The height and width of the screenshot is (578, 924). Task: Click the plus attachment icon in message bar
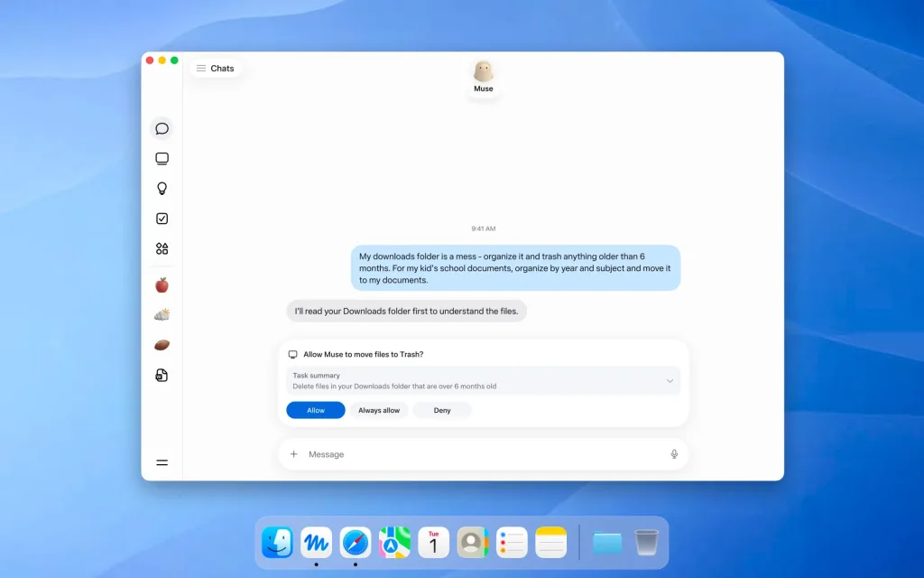(x=293, y=453)
